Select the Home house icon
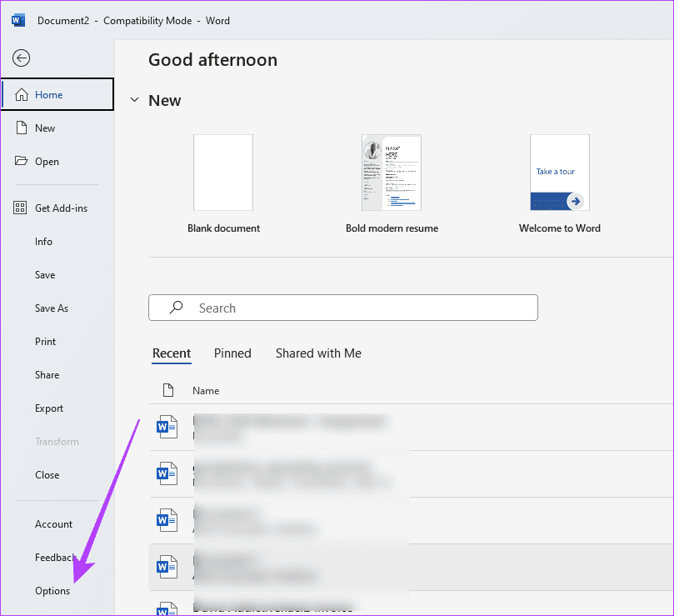This screenshot has width=674, height=616. (x=22, y=95)
